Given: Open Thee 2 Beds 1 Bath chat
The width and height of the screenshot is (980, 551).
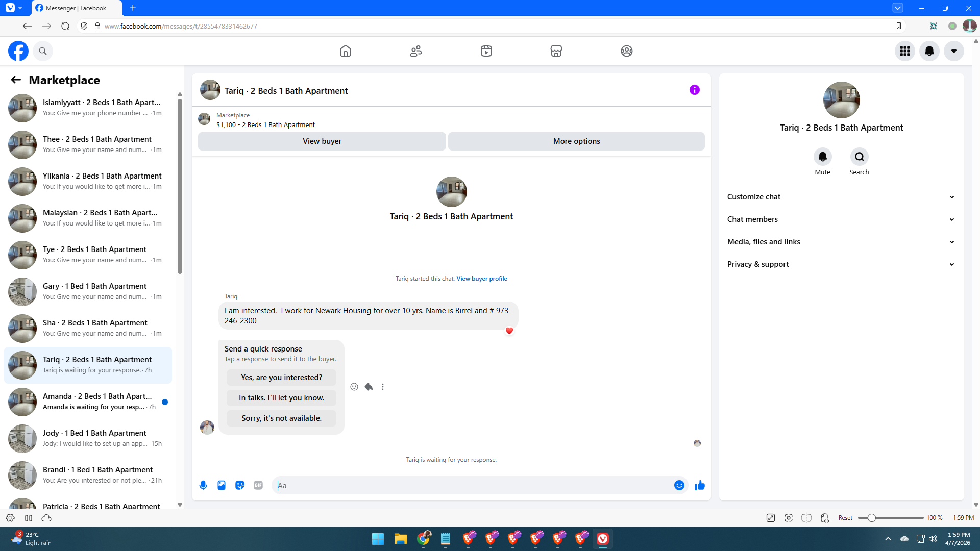Looking at the screenshot, I should click(88, 144).
